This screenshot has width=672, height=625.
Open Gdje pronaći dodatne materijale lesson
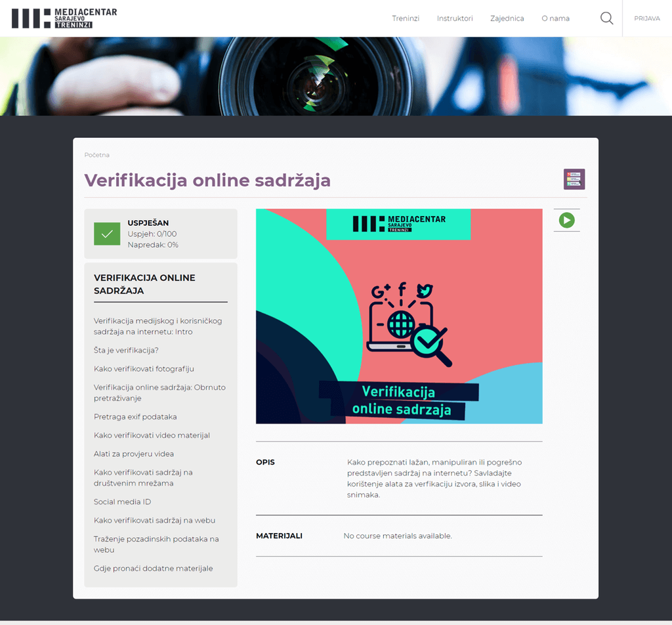[153, 569]
